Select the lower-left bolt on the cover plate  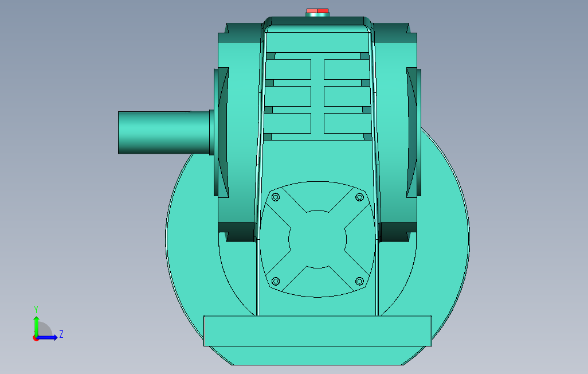276,281
